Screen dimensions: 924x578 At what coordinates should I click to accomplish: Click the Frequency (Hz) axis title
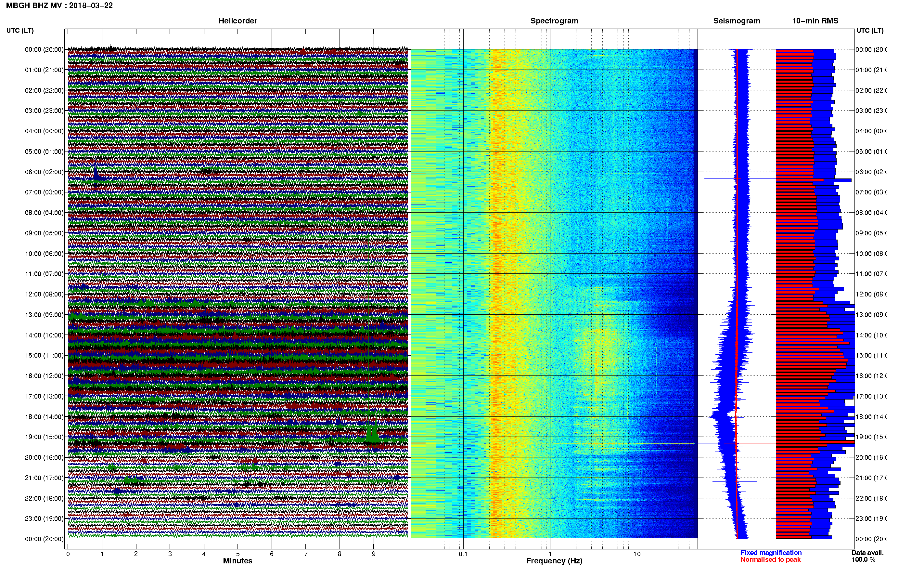(554, 561)
